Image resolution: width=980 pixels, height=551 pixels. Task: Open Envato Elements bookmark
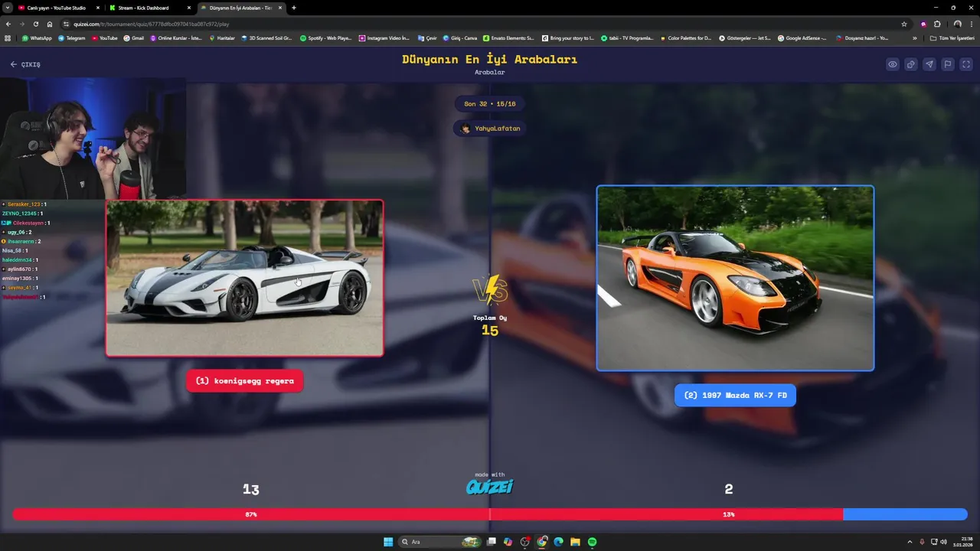tap(508, 37)
